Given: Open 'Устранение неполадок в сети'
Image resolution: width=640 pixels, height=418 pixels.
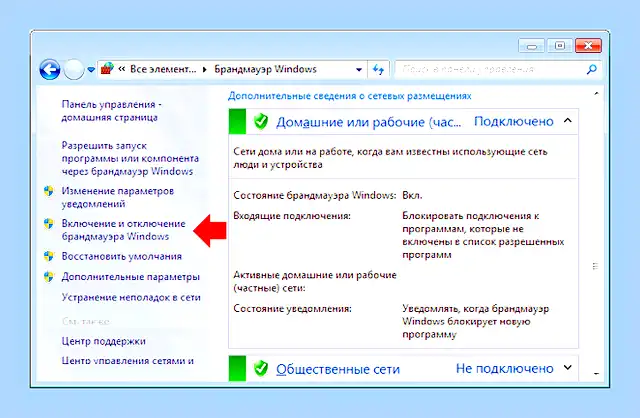Looking at the screenshot, I should tap(131, 297).
